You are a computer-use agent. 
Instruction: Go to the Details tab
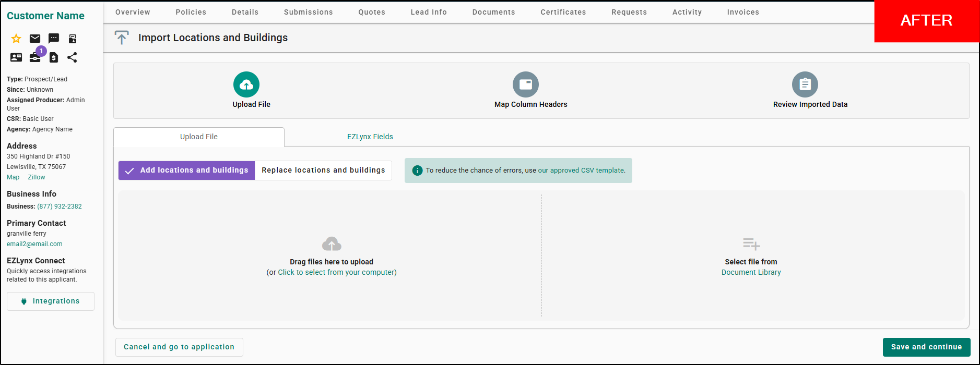coord(245,12)
